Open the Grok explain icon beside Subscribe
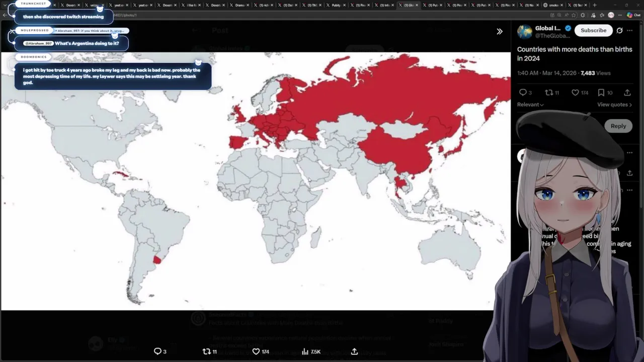This screenshot has height=362, width=644. (x=619, y=30)
